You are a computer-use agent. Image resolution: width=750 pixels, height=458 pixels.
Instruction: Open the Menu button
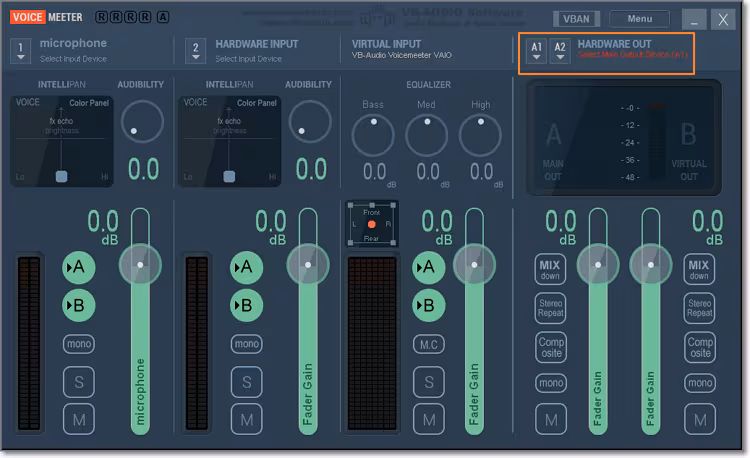640,19
